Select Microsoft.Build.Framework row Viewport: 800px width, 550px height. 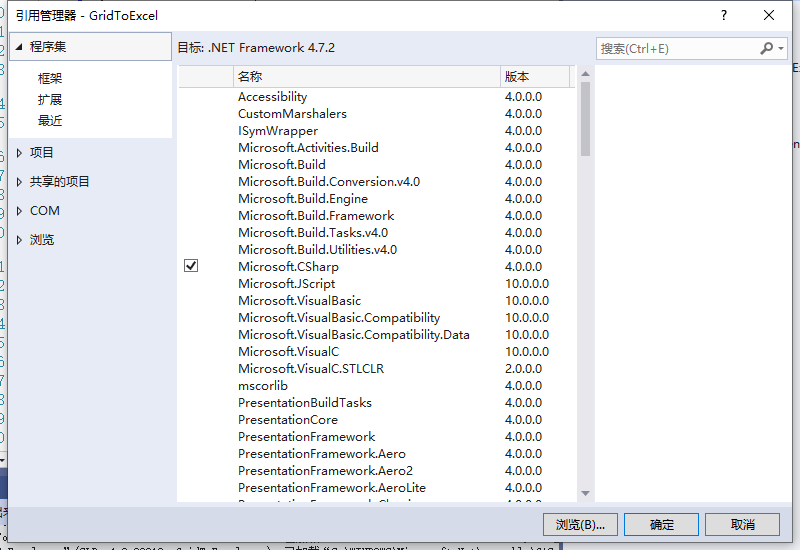pos(377,215)
